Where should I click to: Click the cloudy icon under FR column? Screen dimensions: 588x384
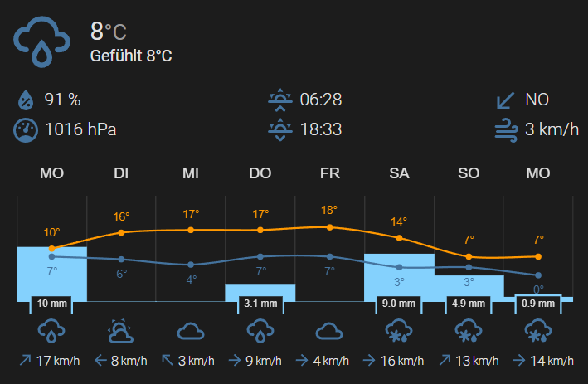(329, 332)
